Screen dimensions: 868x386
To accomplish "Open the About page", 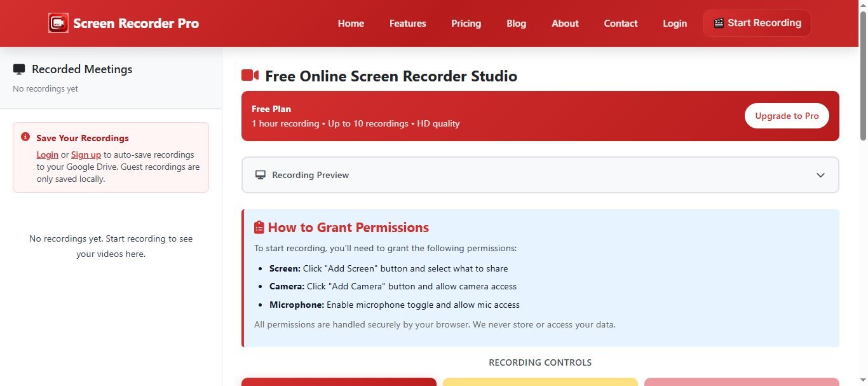I will click(x=565, y=24).
